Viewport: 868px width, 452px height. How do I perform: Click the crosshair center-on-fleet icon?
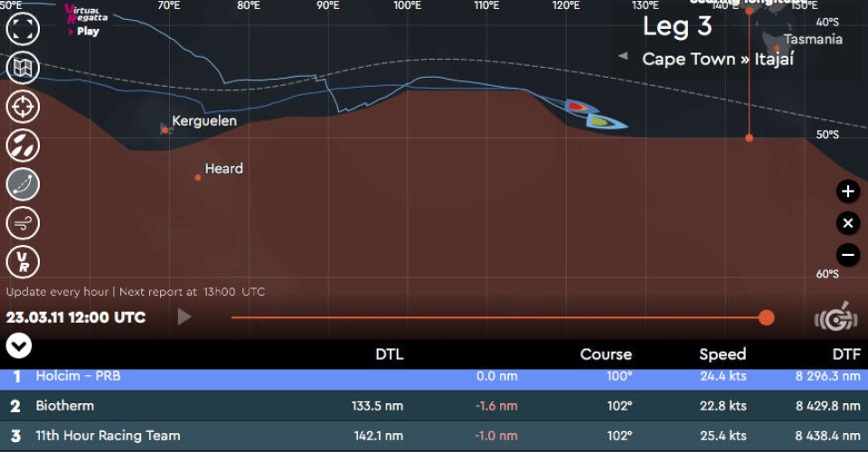[22, 106]
